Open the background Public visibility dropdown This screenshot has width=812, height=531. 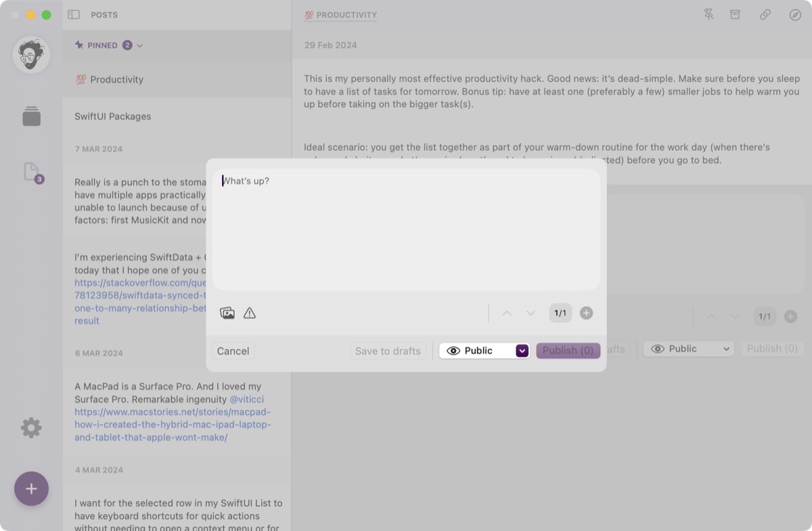pyautogui.click(x=690, y=349)
